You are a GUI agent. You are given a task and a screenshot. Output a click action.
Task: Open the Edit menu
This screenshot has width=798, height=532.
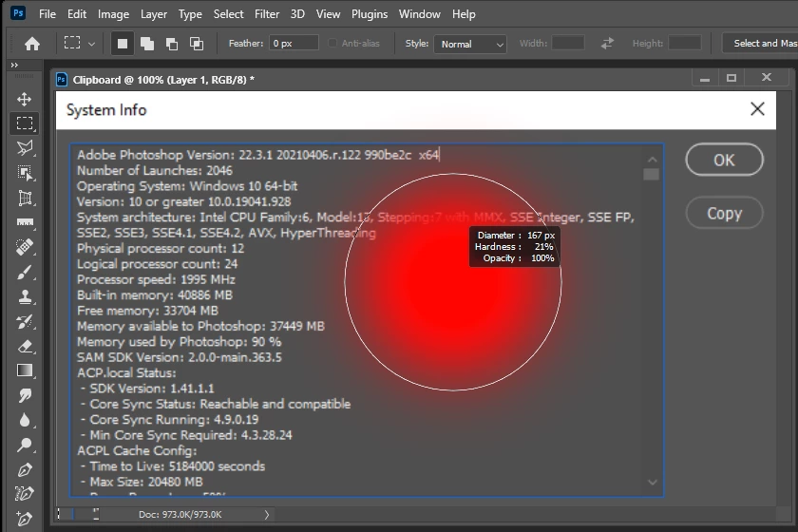click(x=77, y=14)
